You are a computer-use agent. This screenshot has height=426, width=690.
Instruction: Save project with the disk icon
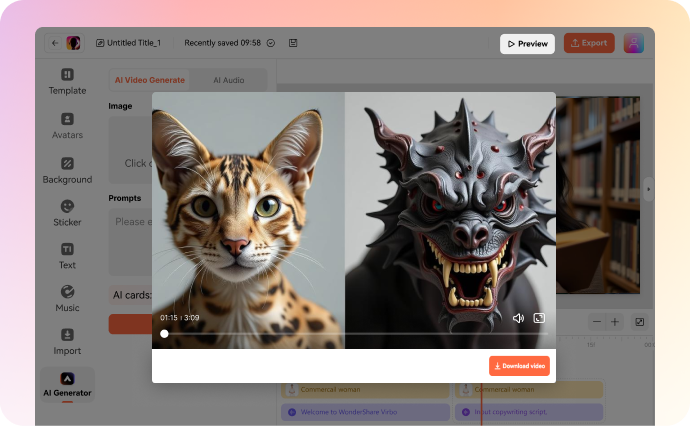[x=293, y=43]
